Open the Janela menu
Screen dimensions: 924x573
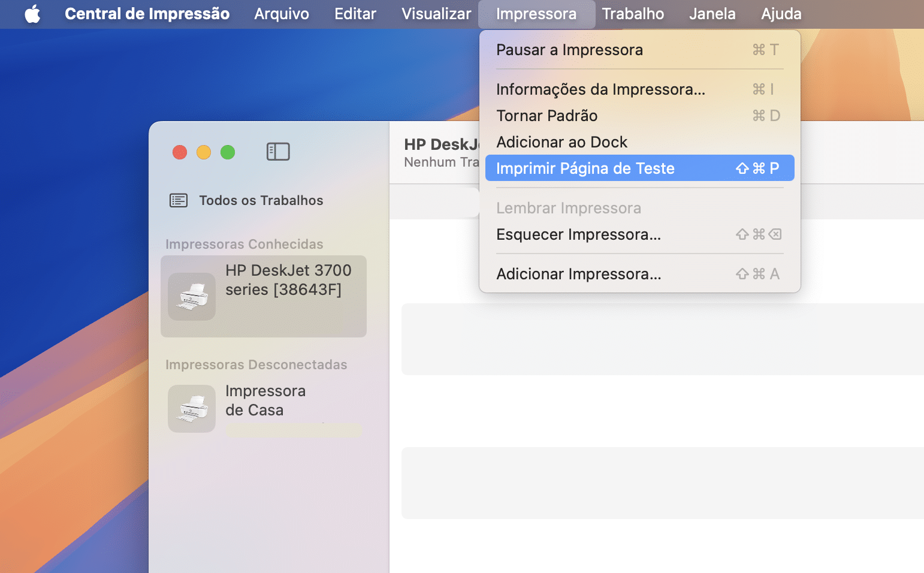[x=712, y=14]
